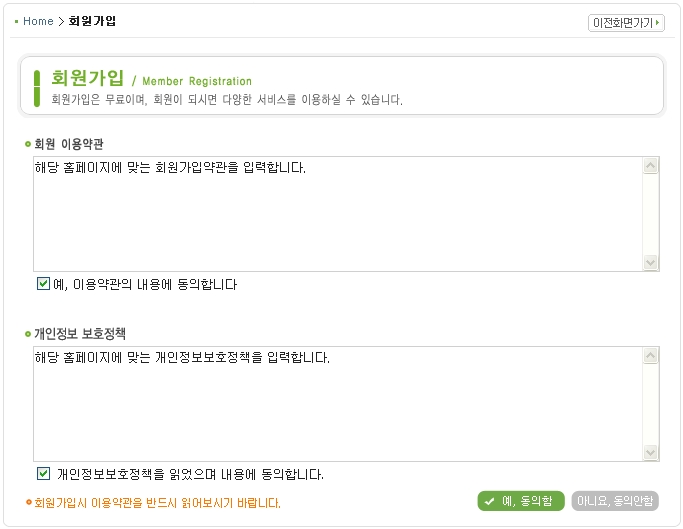This screenshot has width=683, height=529.
Task: Click orange bullet icon beside the warning notice
Action: [28, 502]
